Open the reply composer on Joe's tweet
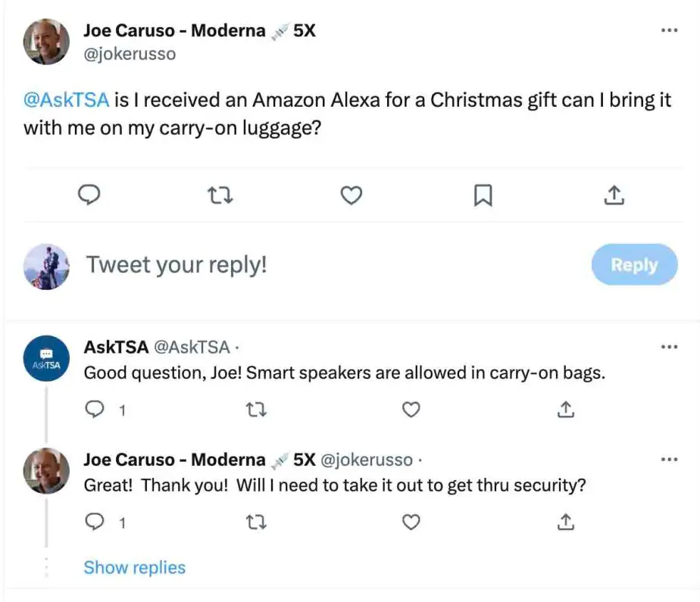Image resolution: width=700 pixels, height=602 pixels. click(x=89, y=195)
